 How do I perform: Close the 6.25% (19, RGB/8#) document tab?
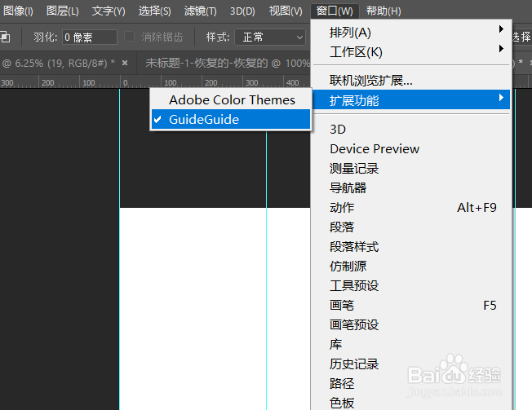[x=125, y=63]
